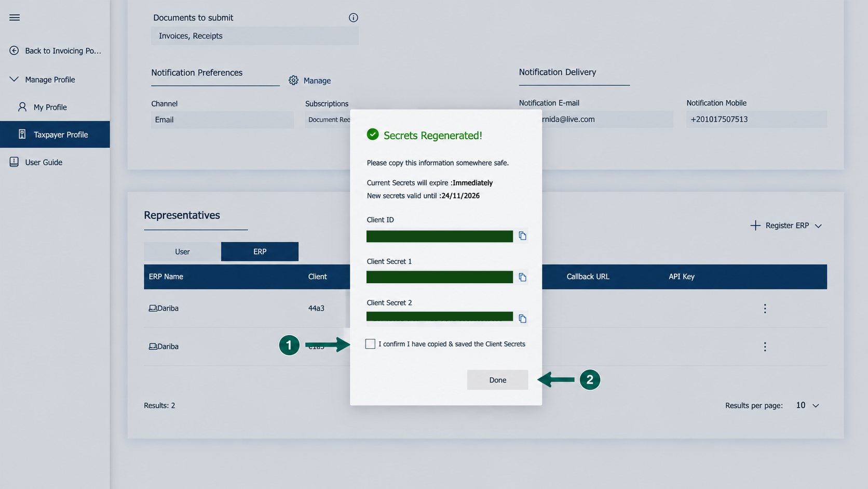Click the Back to Invoicing Portal arrow icon

[14, 50]
